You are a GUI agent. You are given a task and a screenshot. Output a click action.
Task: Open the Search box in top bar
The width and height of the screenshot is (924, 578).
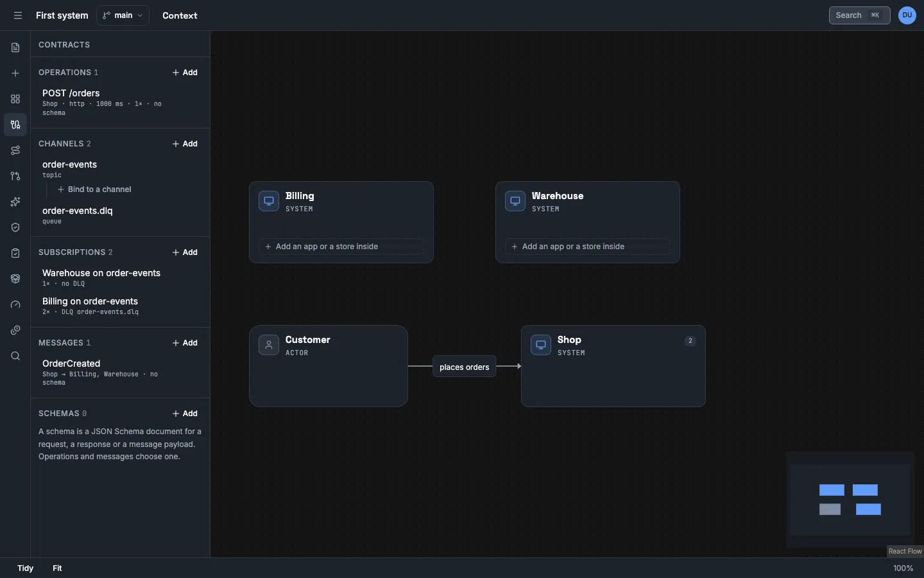[859, 15]
